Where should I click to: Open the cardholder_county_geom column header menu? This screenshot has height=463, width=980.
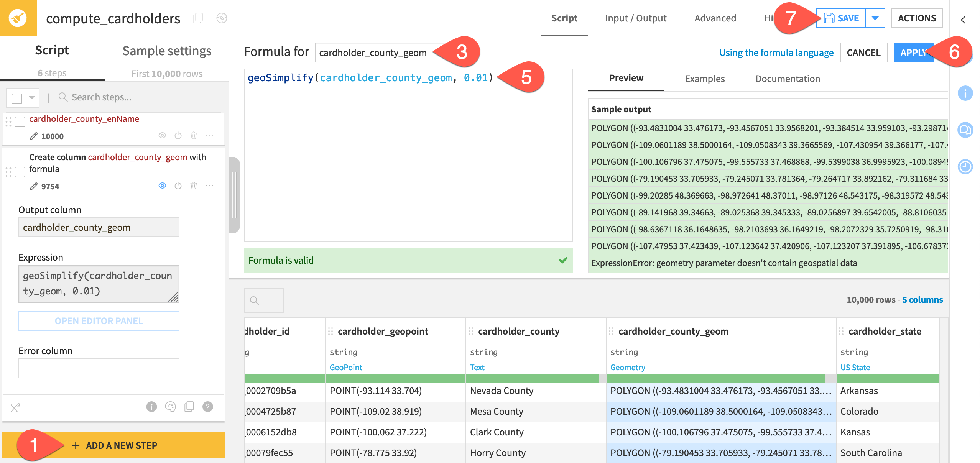(674, 331)
